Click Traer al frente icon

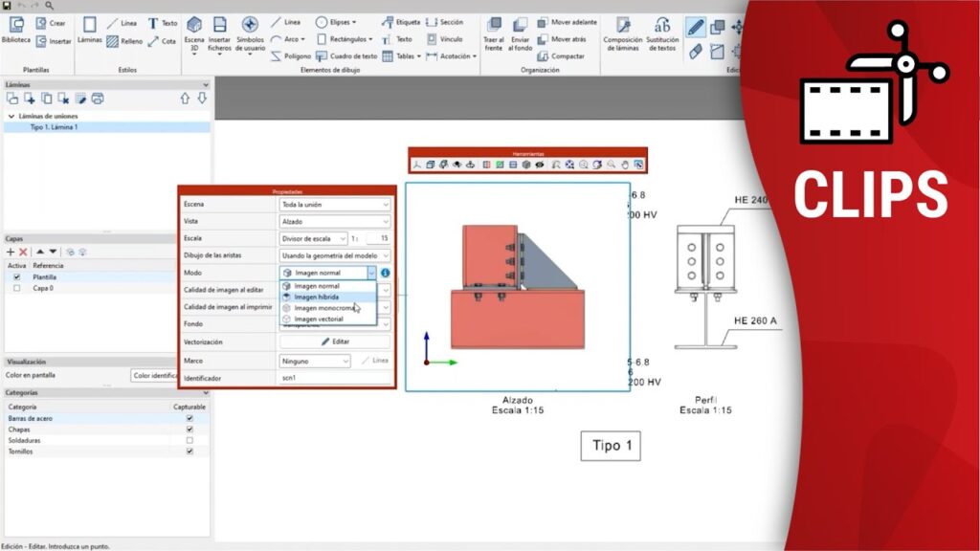[x=494, y=34]
